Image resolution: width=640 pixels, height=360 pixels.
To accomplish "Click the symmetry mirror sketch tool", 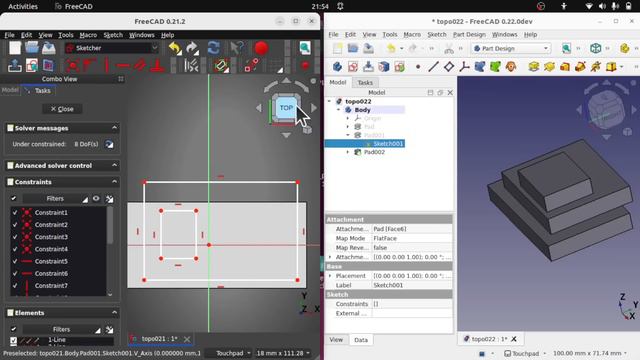I will (x=191, y=65).
